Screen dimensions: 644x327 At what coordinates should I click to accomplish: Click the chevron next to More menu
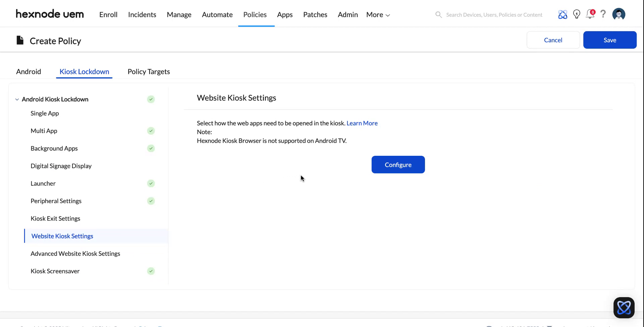tap(387, 15)
